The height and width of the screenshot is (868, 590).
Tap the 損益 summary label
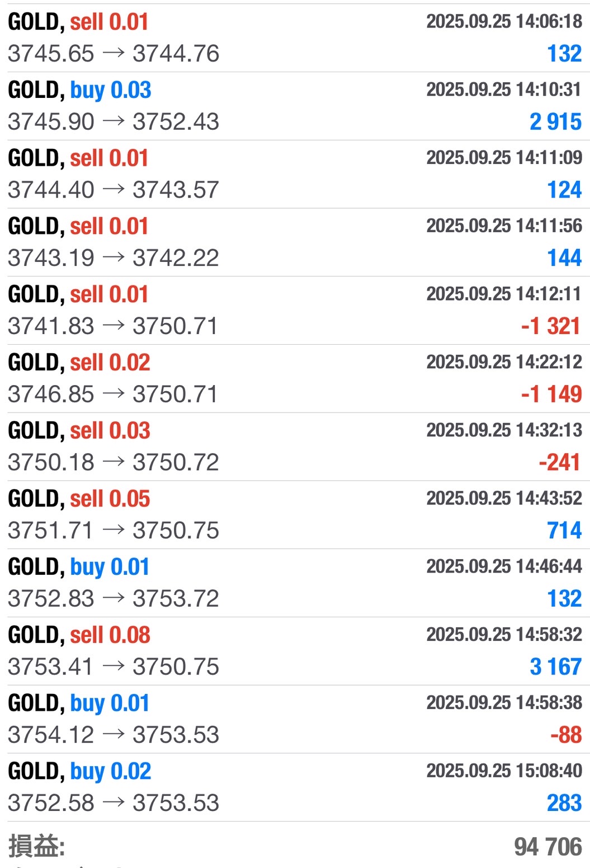tap(37, 846)
